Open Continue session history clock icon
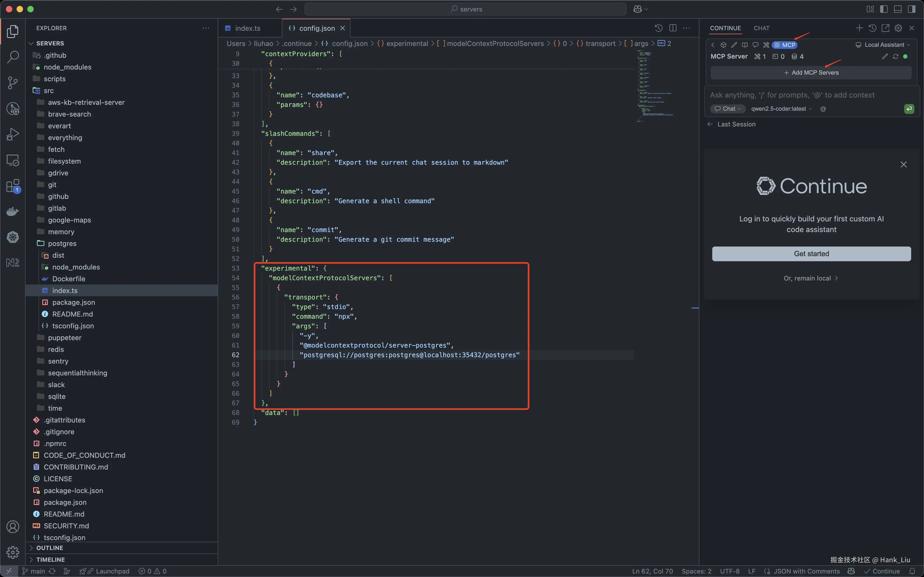The width and height of the screenshot is (924, 577). tap(872, 28)
